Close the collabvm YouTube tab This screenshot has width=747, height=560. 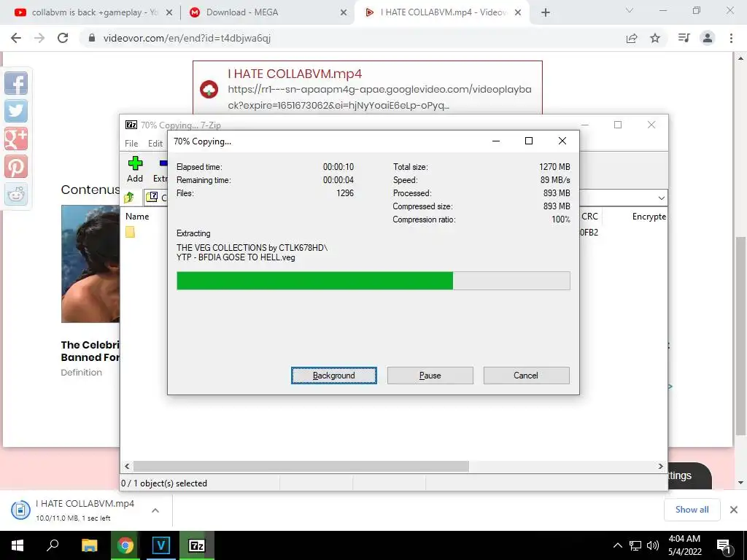tap(169, 13)
